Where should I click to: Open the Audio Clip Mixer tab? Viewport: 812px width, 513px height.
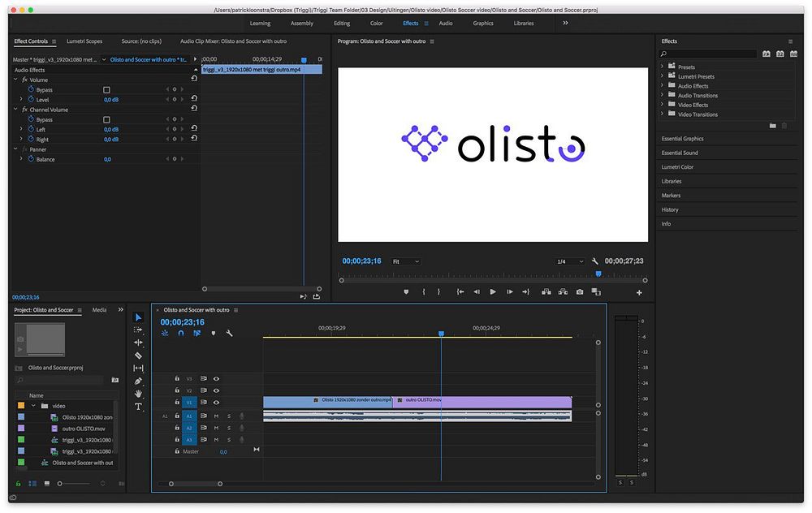tap(233, 41)
